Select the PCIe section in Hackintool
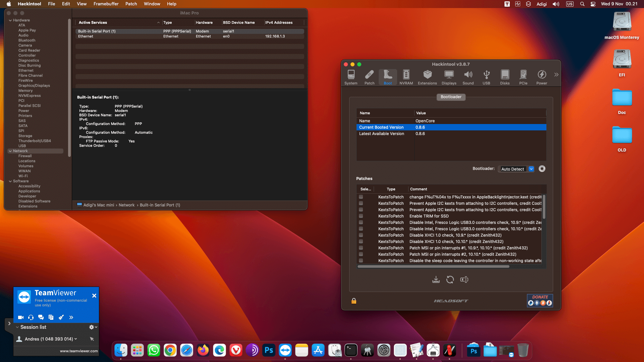 point(523,77)
